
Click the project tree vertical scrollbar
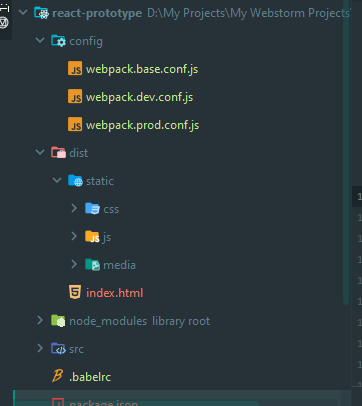[346, 152]
